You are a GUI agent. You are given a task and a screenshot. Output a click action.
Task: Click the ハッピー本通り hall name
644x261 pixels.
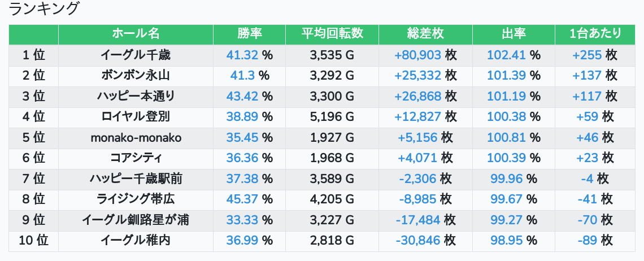point(136,97)
